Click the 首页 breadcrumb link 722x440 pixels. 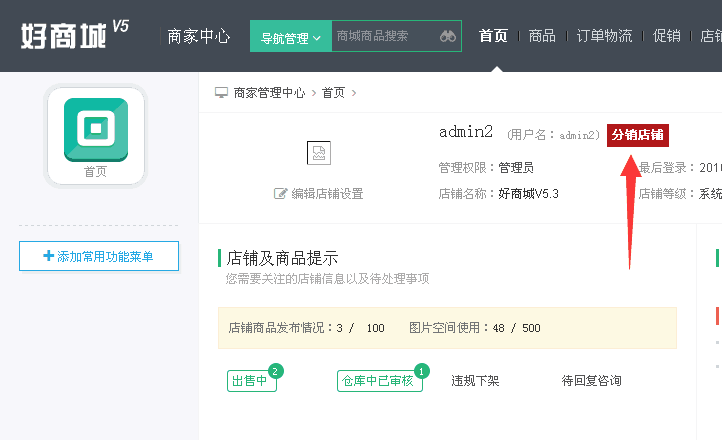click(333, 93)
